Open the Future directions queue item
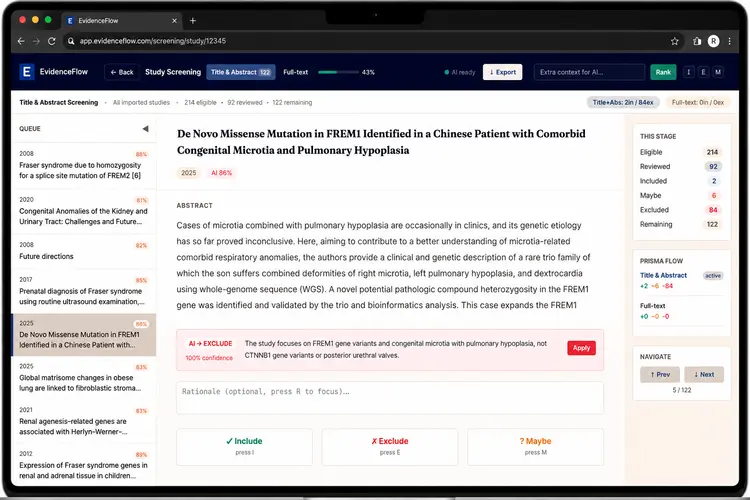750x500 pixels. pos(84,251)
